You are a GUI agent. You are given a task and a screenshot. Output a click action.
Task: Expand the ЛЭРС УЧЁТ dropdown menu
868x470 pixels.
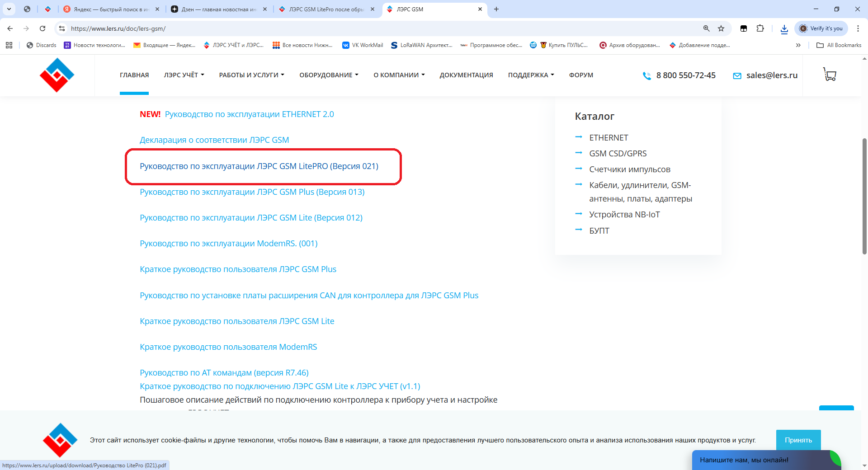(184, 75)
